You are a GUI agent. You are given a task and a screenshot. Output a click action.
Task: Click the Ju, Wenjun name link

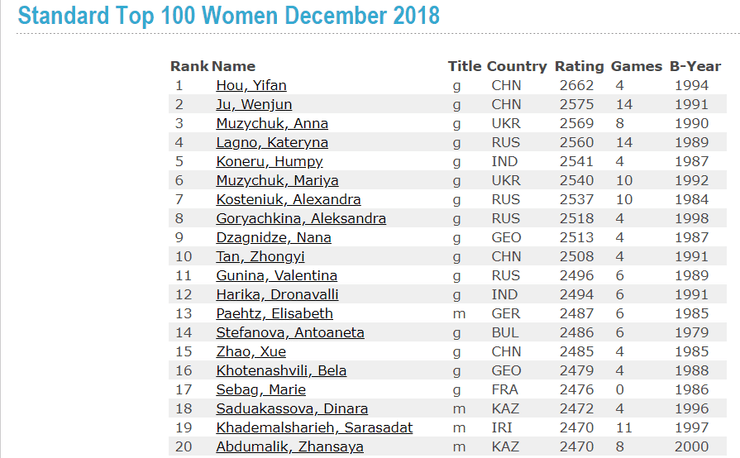coord(253,105)
